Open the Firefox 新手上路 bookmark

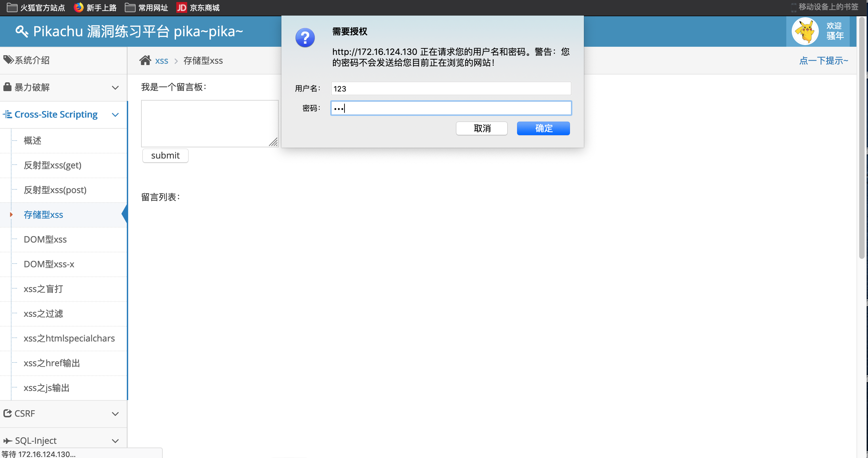[95, 7]
